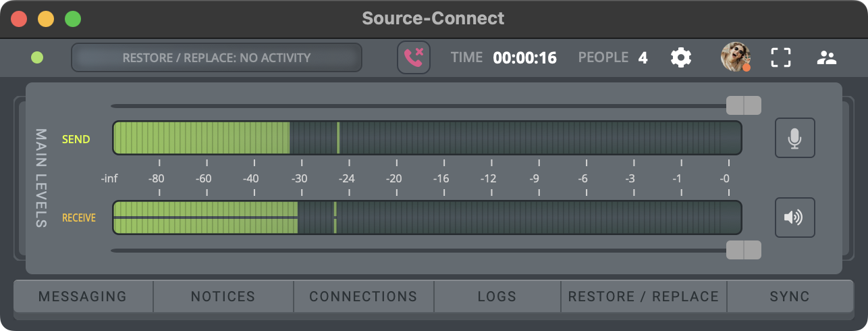
Task: Show the Connections tab
Action: click(x=363, y=297)
